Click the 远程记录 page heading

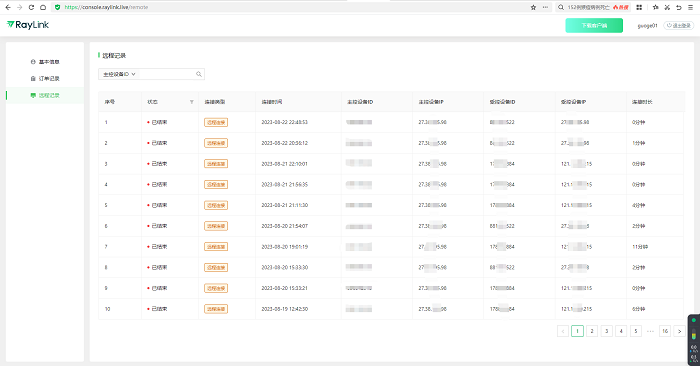pos(114,55)
